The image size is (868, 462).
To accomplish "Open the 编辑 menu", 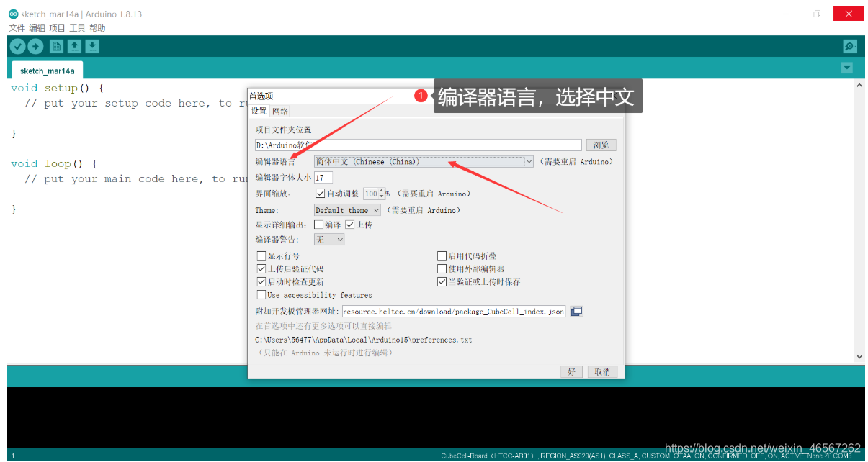I will (x=37, y=28).
